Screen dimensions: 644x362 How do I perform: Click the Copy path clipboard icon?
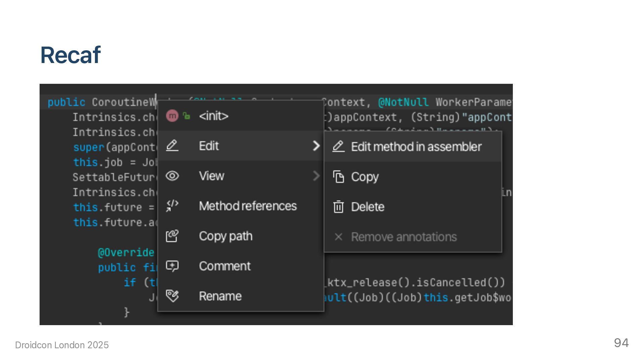coord(172,236)
